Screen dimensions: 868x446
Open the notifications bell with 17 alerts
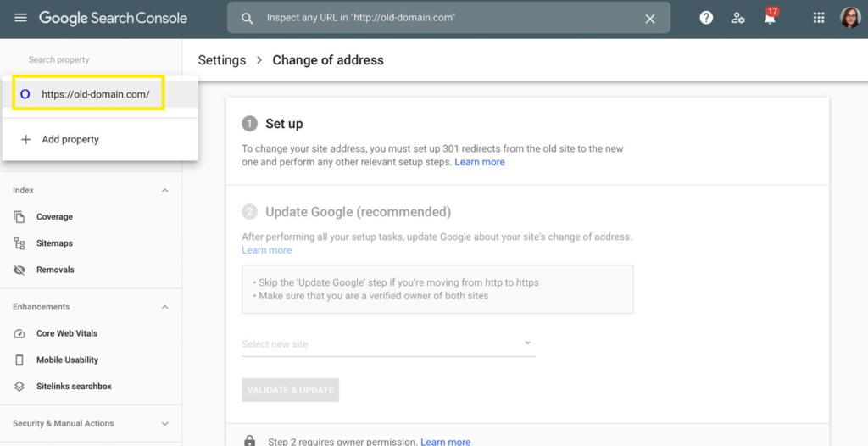pyautogui.click(x=770, y=18)
